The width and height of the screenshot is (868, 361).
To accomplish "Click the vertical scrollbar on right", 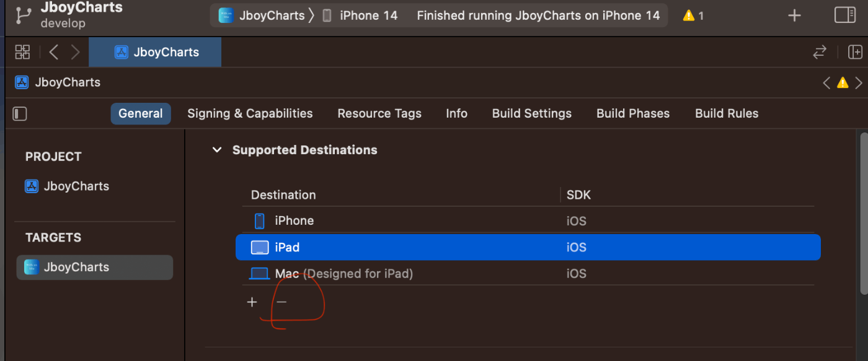I will pos(864,213).
